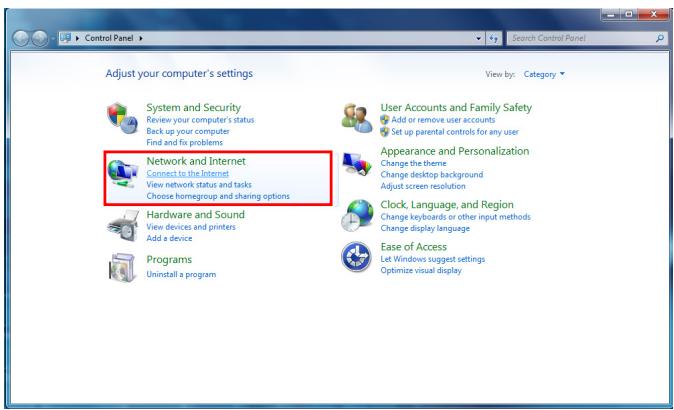The image size is (674, 410).
Task: Click Add a device link
Action: 169,238
